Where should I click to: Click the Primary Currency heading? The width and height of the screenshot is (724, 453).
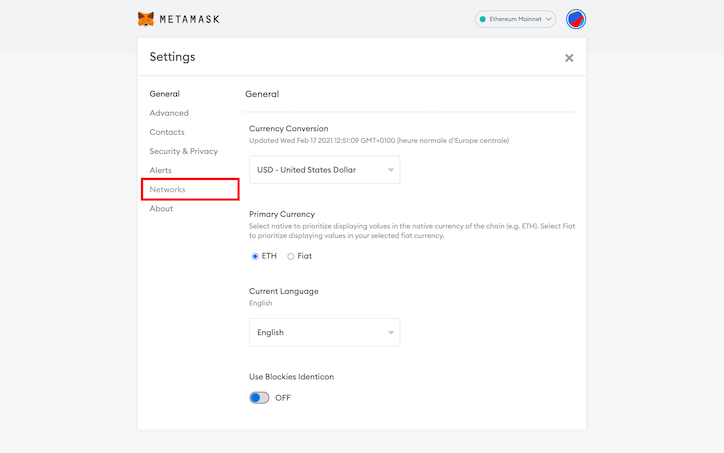pos(282,214)
